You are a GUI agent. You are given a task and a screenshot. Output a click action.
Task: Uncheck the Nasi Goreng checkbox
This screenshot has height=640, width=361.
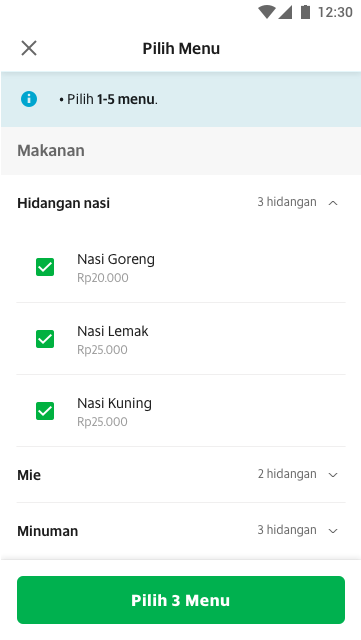click(x=45, y=267)
